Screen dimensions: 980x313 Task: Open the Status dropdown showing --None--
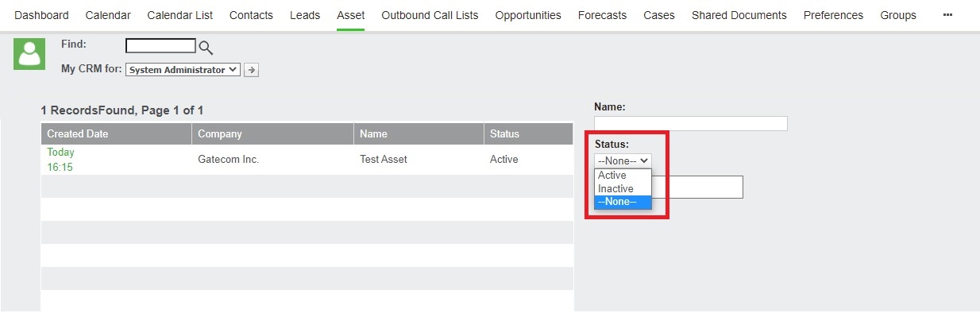[x=623, y=160]
